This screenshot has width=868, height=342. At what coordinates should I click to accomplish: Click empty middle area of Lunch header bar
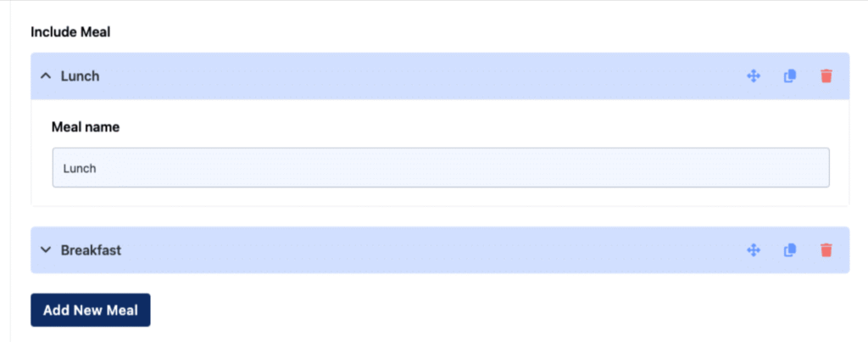pyautogui.click(x=420, y=76)
